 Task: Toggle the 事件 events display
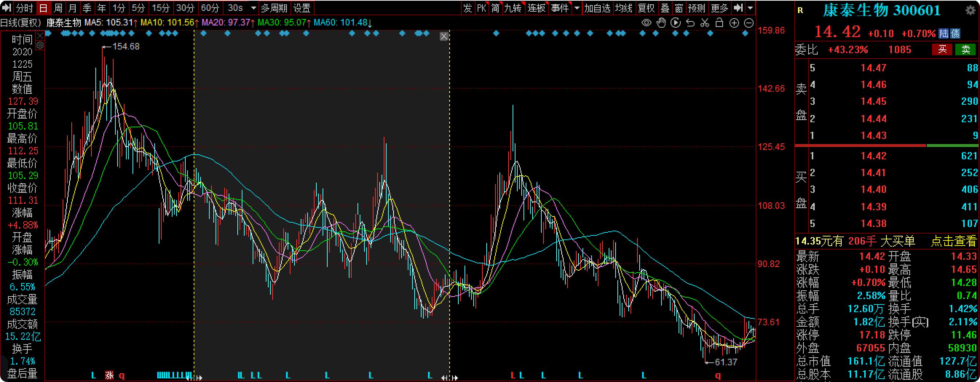click(x=560, y=8)
